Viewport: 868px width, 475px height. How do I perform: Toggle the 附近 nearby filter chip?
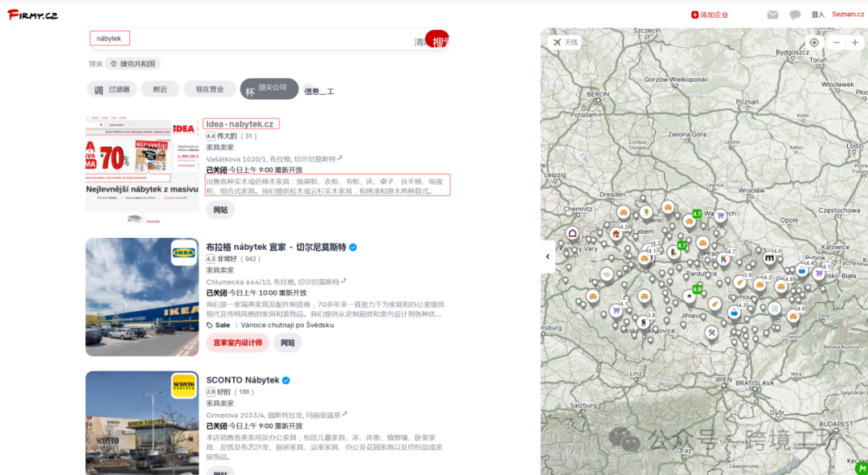160,89
